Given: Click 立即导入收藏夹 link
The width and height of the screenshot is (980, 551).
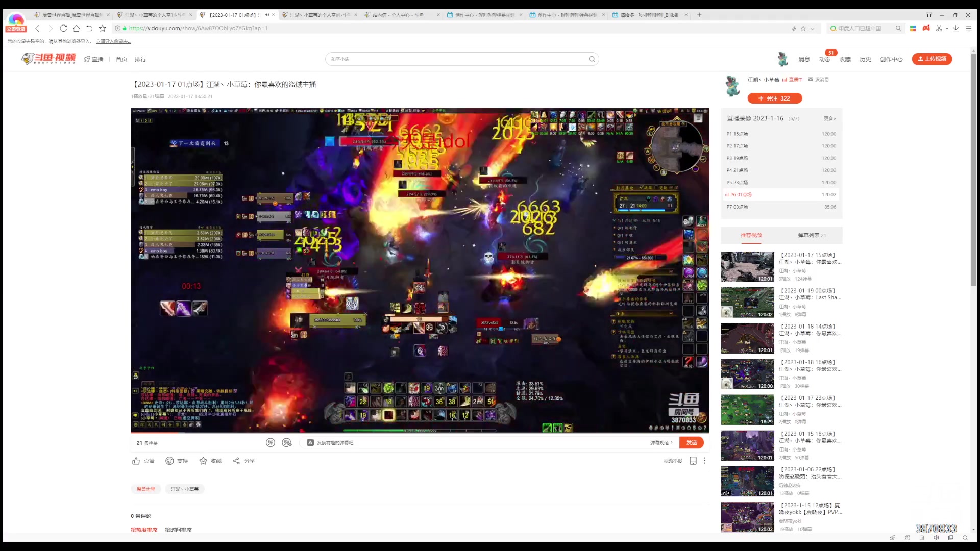Looking at the screenshot, I should click(x=113, y=42).
